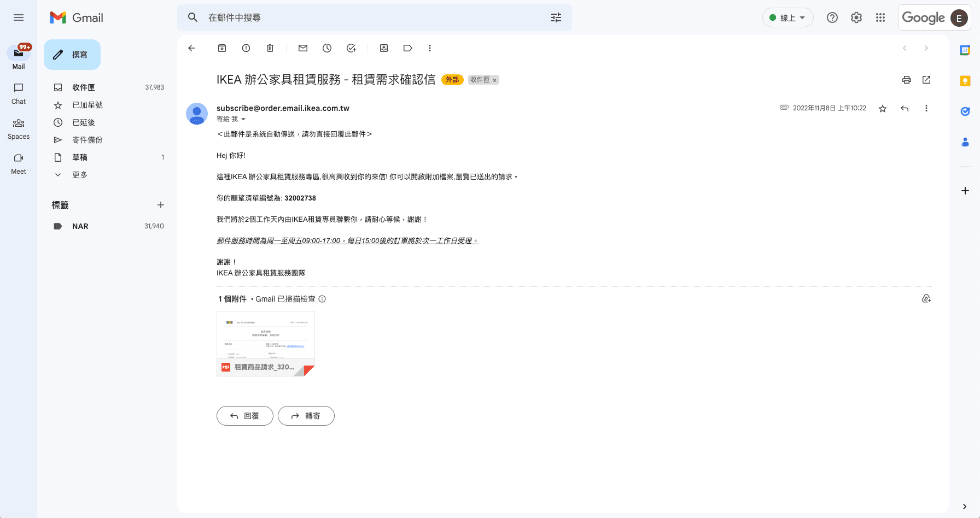Screen dimensions: 980x518
Task: Open the Google account avatar E
Action: [959, 18]
